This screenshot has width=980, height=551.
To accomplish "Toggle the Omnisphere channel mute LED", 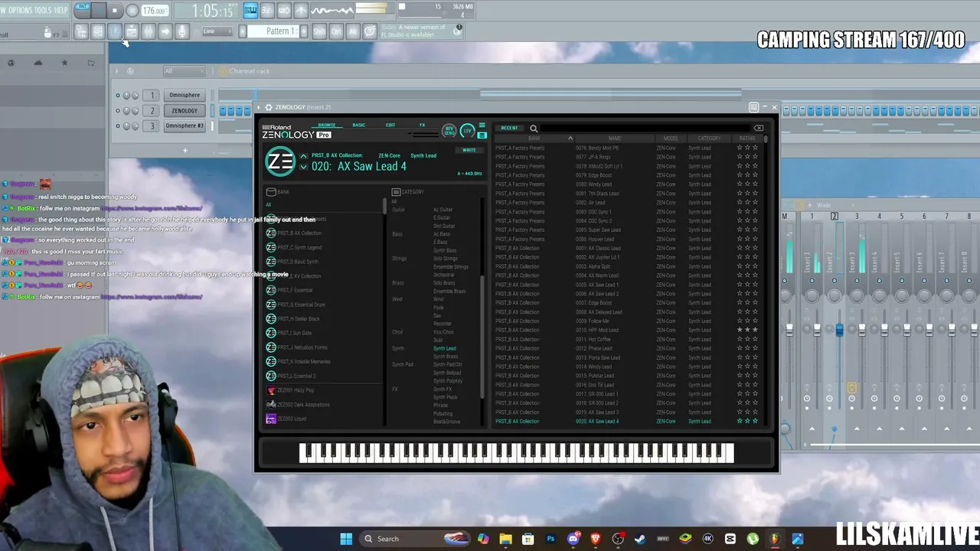I will click(118, 96).
